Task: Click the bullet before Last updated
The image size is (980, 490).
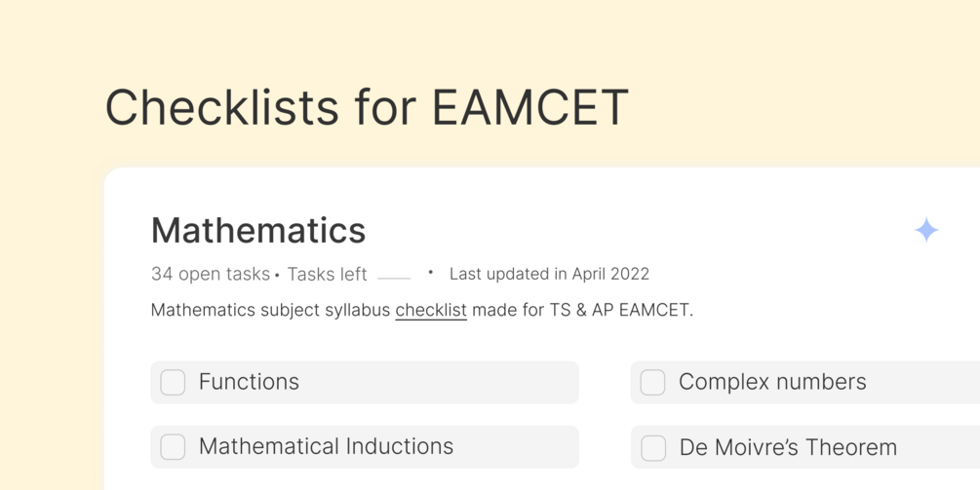Action: click(x=431, y=273)
